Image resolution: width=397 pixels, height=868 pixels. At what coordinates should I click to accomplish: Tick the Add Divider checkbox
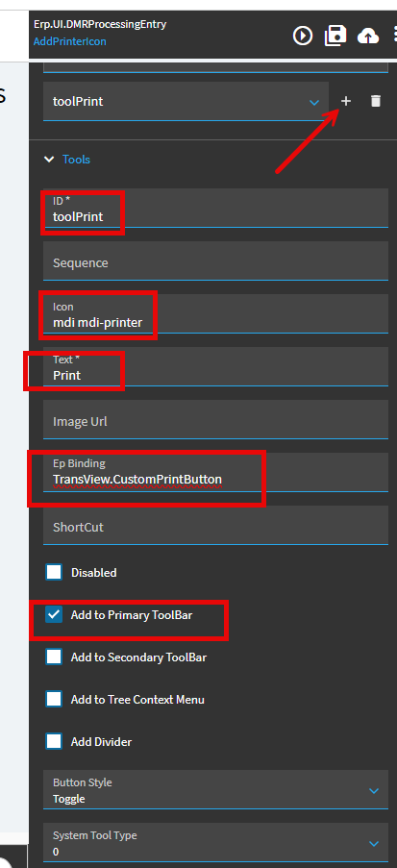click(54, 741)
